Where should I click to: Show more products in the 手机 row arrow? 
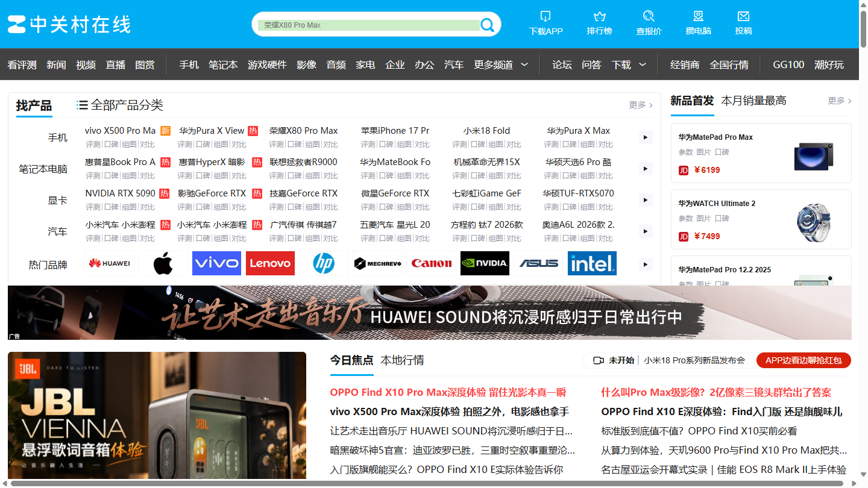646,137
